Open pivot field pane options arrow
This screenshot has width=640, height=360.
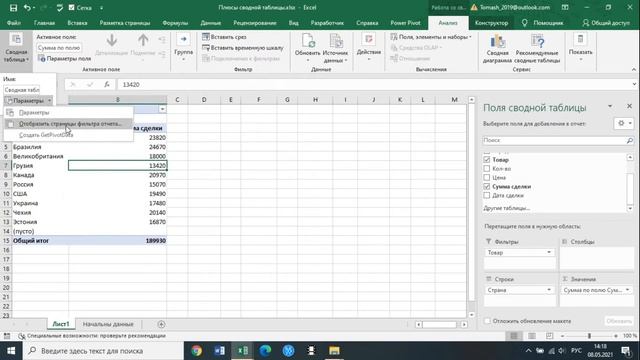(610, 107)
